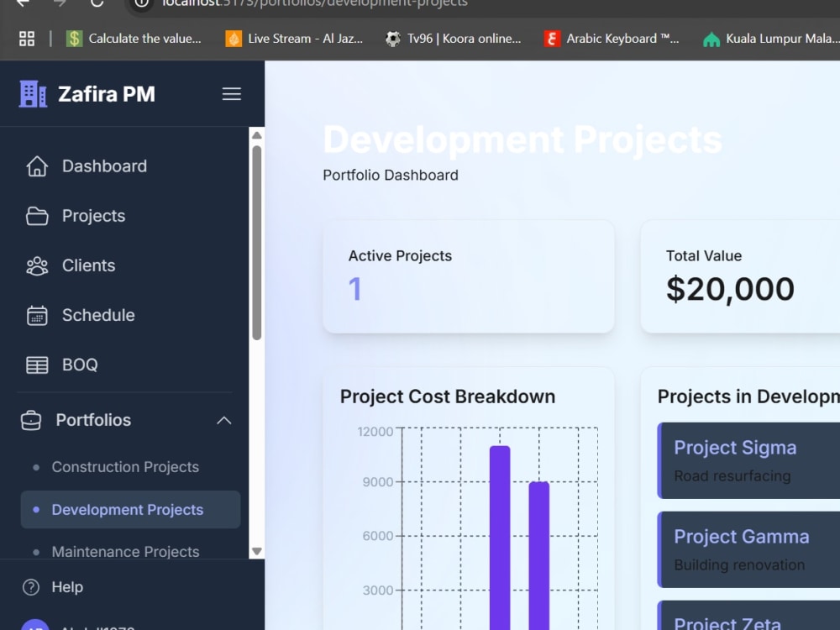Click the Zafira PM title

pos(107,94)
